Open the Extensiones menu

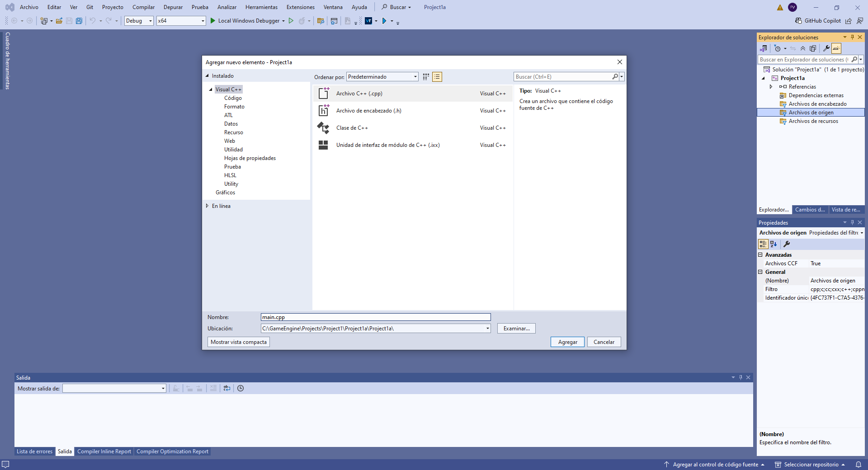coord(301,7)
